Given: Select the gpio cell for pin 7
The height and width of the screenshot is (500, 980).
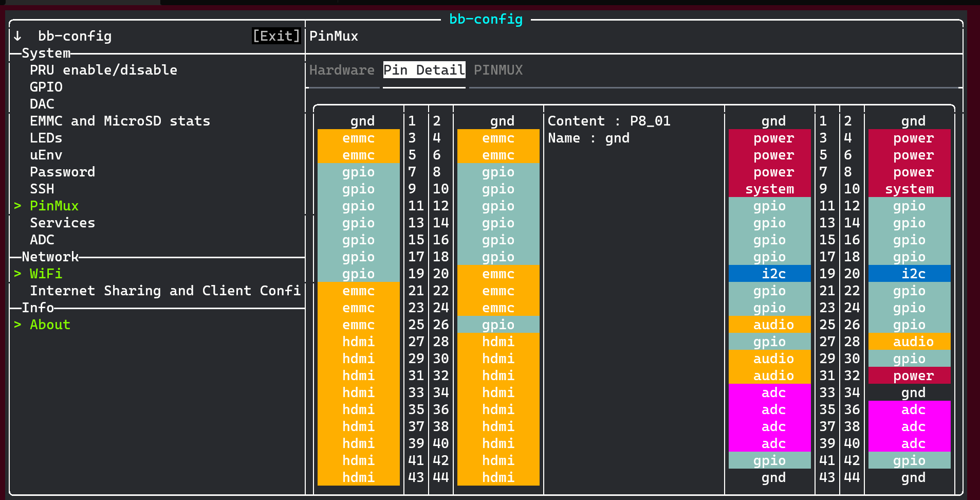Looking at the screenshot, I should click(358, 172).
